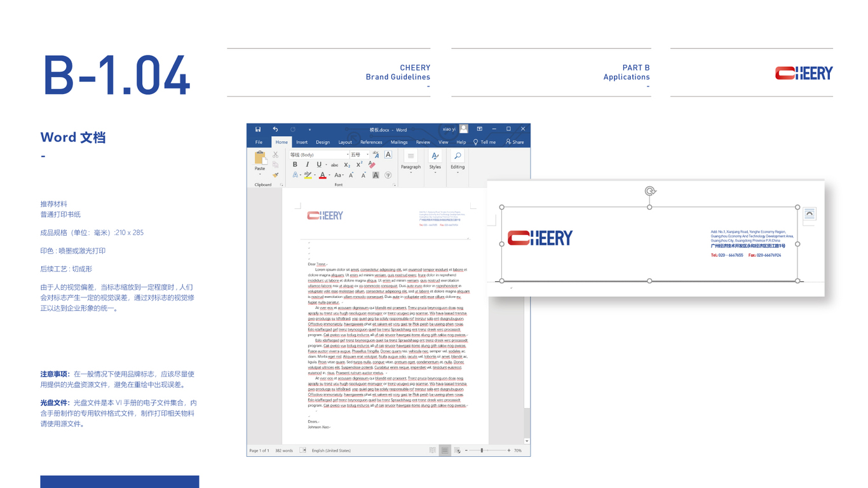Toggle underline formatting

319,165
